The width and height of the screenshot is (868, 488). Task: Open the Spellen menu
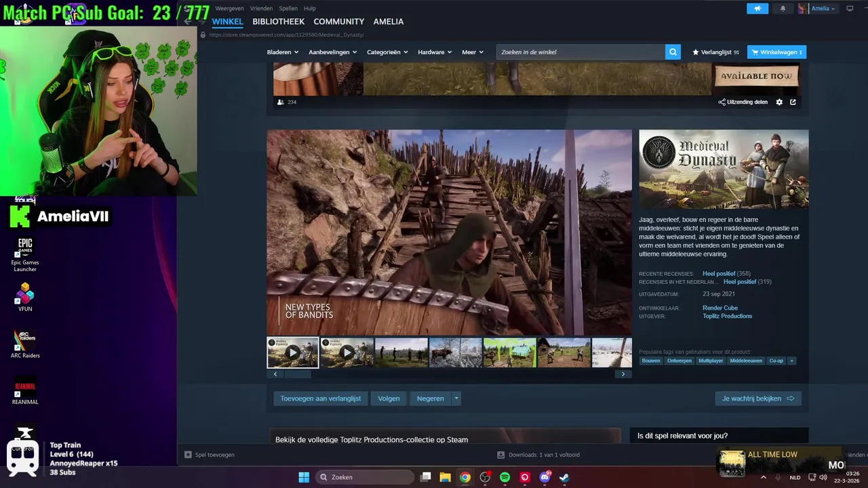[x=288, y=9]
